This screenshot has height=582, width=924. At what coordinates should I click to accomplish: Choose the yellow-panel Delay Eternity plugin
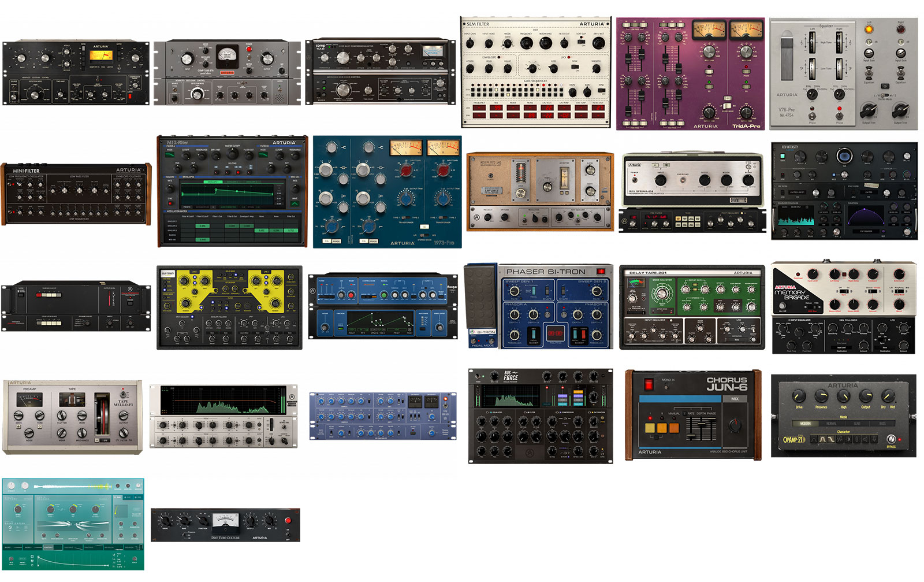229,307
